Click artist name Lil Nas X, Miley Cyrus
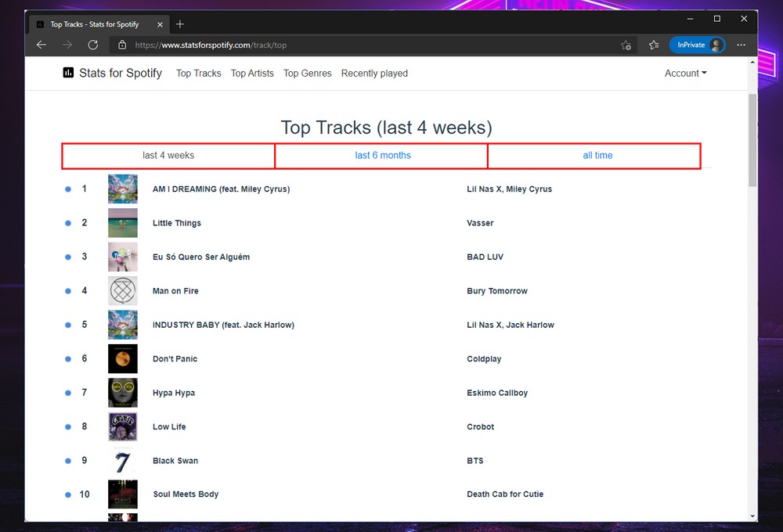The image size is (783, 532). click(x=510, y=189)
